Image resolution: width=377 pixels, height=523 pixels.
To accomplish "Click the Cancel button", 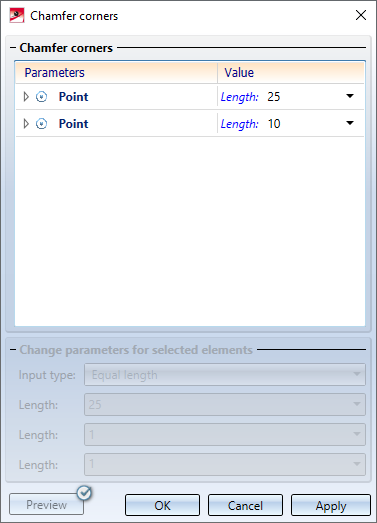I will pos(245,505).
